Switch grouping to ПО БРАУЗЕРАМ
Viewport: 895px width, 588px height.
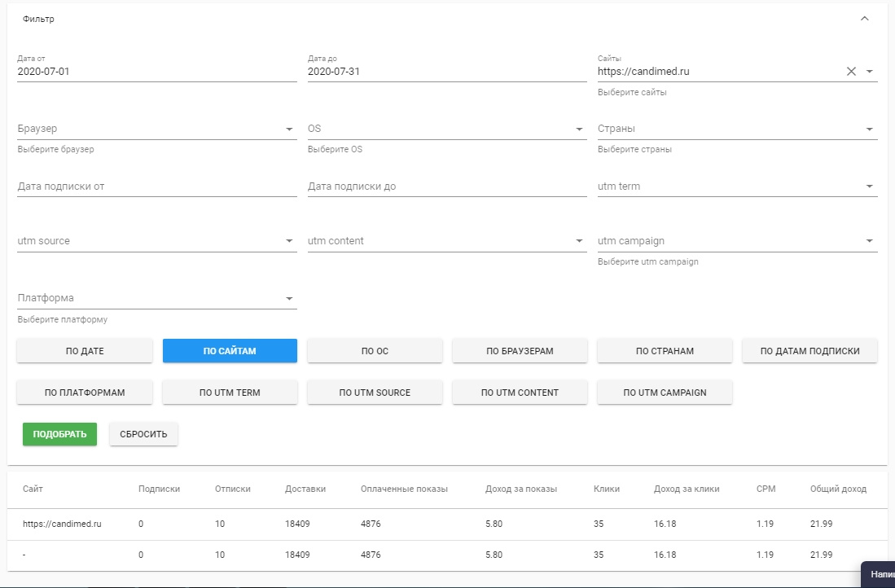tap(520, 351)
